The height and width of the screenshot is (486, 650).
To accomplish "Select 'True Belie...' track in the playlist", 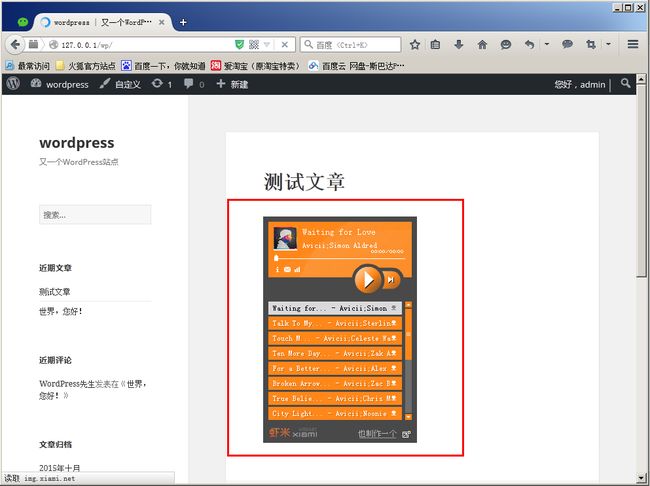I will pyautogui.click(x=335, y=399).
